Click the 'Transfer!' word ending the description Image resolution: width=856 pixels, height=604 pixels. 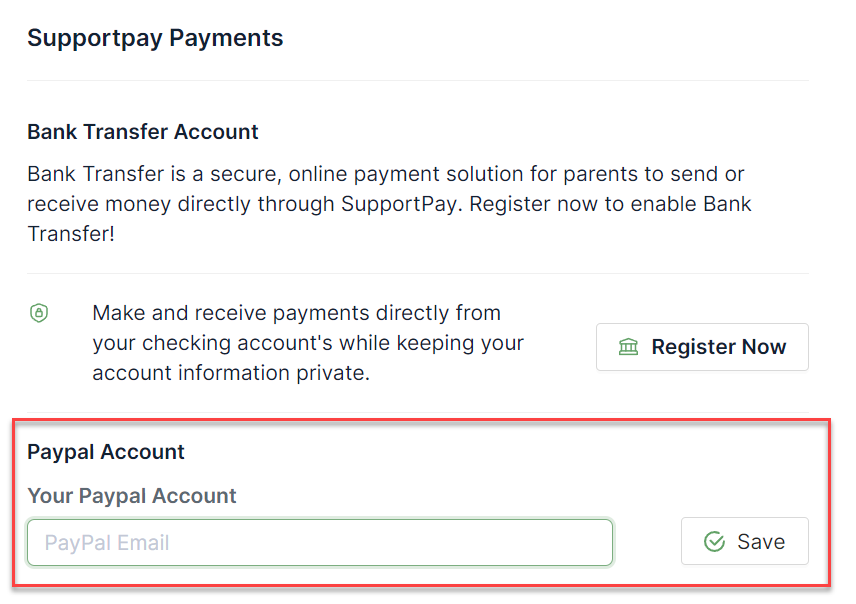click(x=71, y=234)
